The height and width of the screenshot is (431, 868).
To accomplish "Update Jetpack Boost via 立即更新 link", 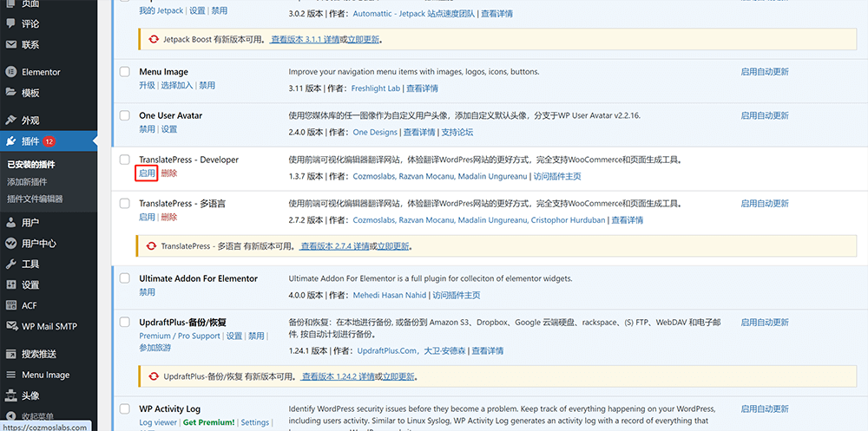I will point(363,39).
